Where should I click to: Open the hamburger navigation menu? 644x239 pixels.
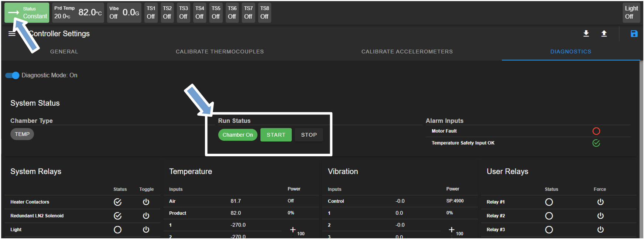click(12, 34)
